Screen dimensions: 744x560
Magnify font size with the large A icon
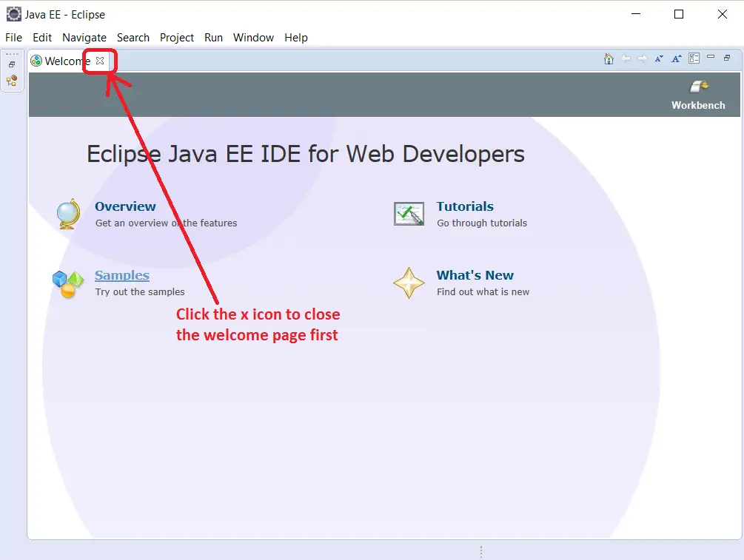tap(676, 58)
